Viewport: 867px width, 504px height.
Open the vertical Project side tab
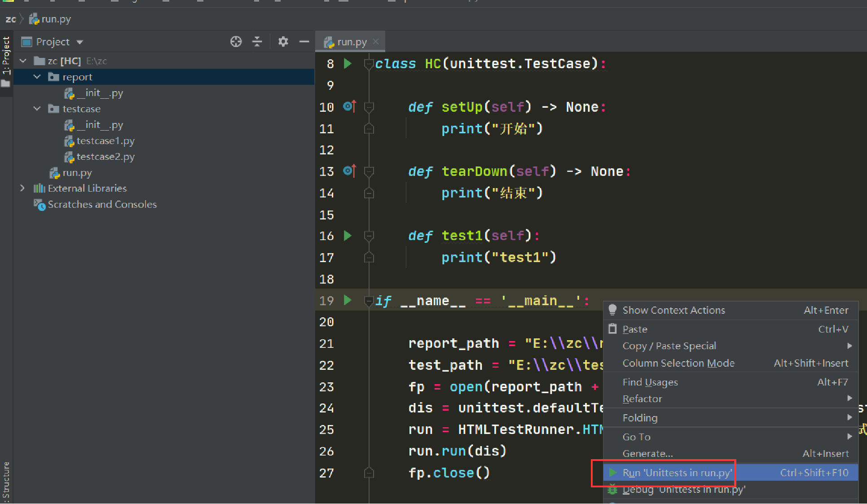tap(6, 56)
